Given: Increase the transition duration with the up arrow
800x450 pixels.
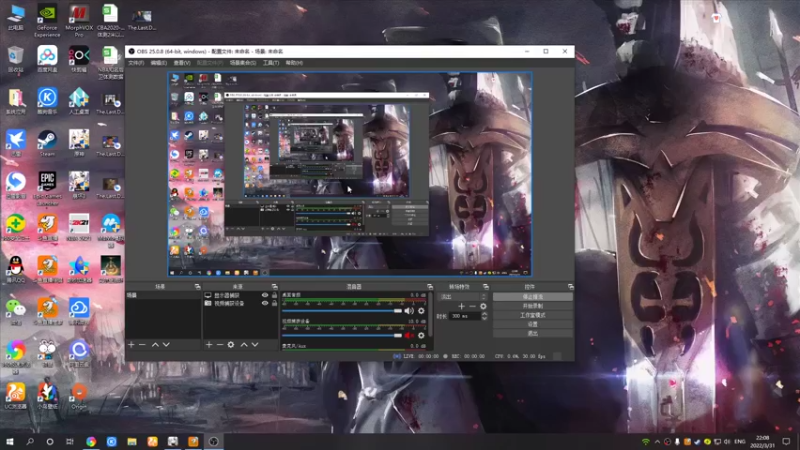Looking at the screenshot, I should point(484,314).
